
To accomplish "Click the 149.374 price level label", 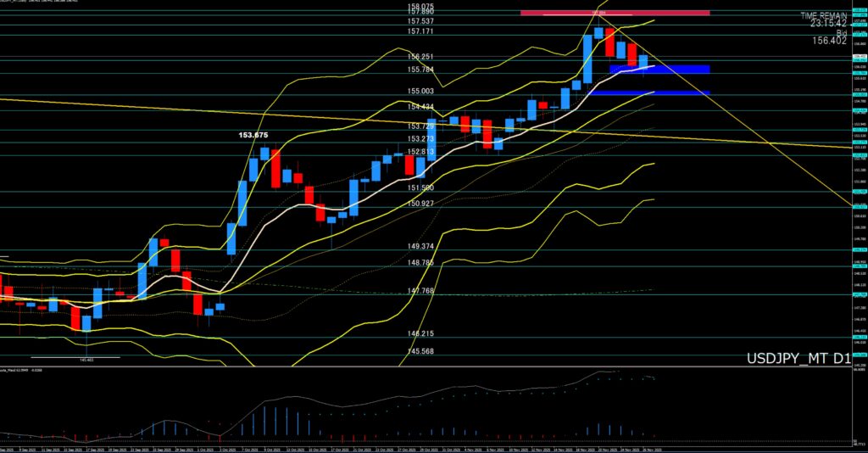I will [x=421, y=246].
